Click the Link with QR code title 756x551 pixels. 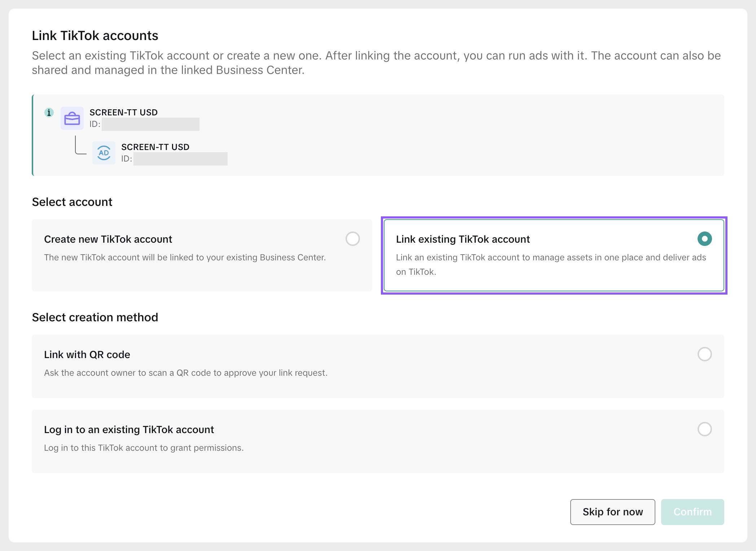(87, 354)
